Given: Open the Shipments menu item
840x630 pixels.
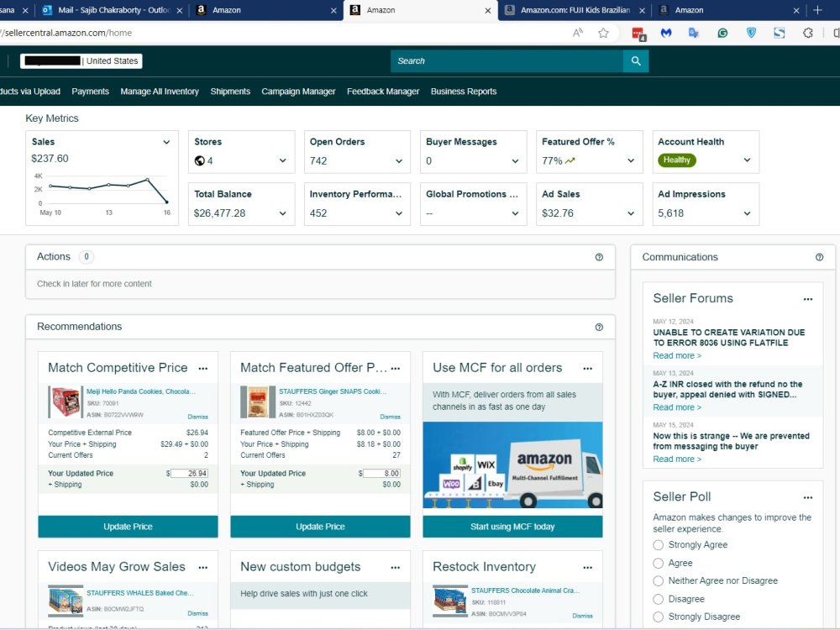Looking at the screenshot, I should point(230,92).
